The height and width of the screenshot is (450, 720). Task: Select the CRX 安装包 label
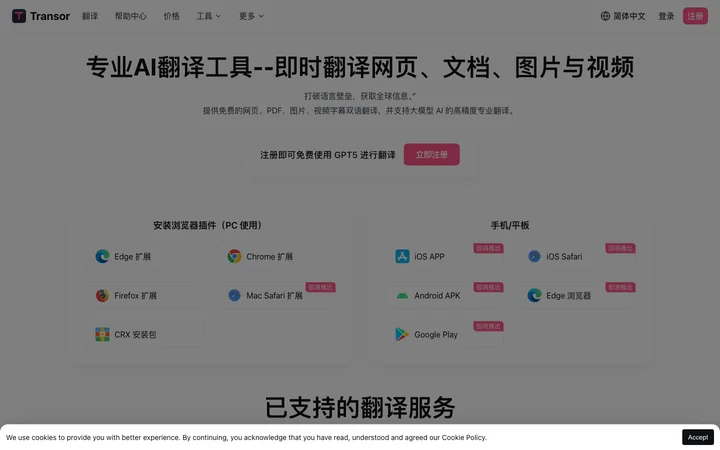pos(135,335)
